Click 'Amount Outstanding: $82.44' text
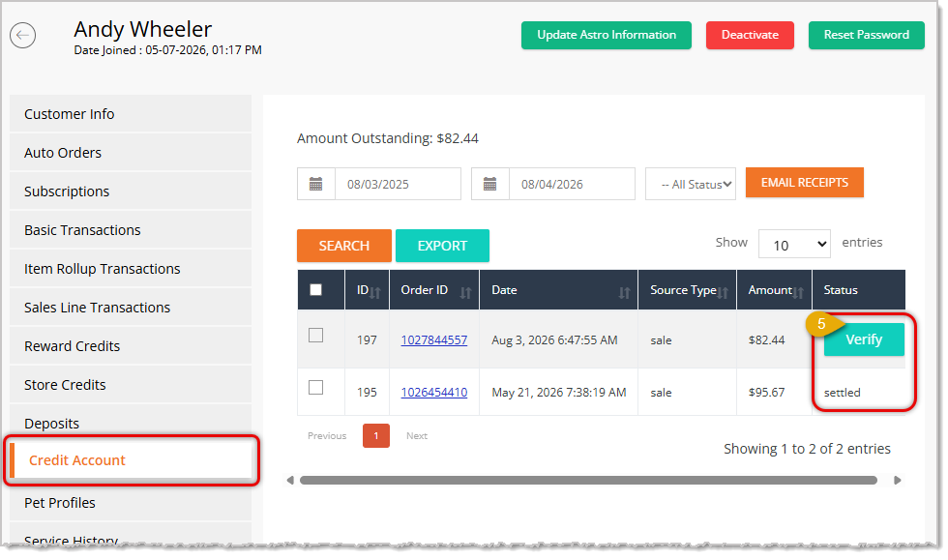948x560 pixels. 388,138
